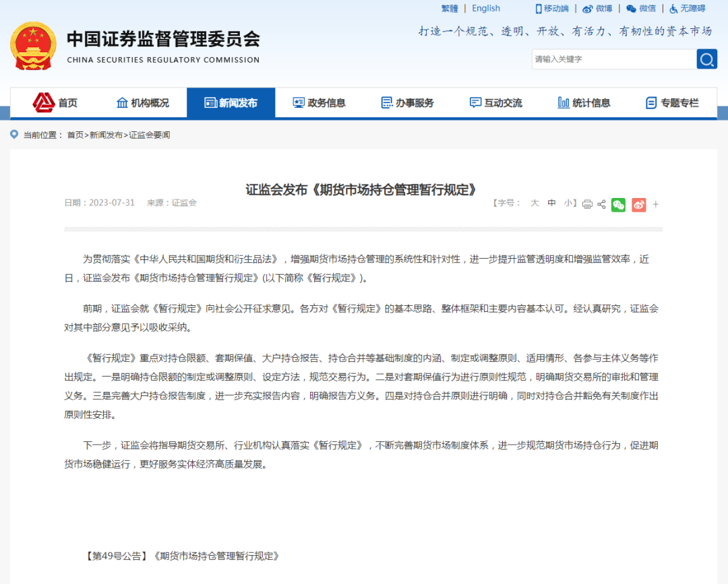Set font size to 大 (large)
728x584 pixels.
click(534, 203)
